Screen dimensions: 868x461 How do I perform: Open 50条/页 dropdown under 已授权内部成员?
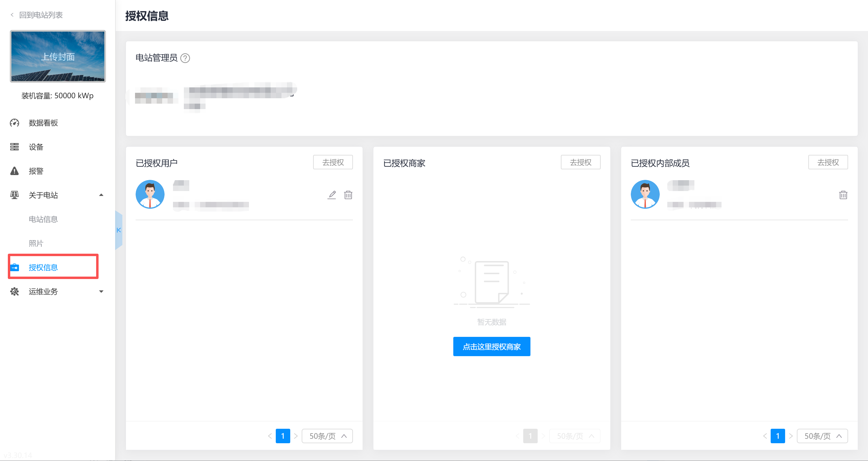coord(822,436)
